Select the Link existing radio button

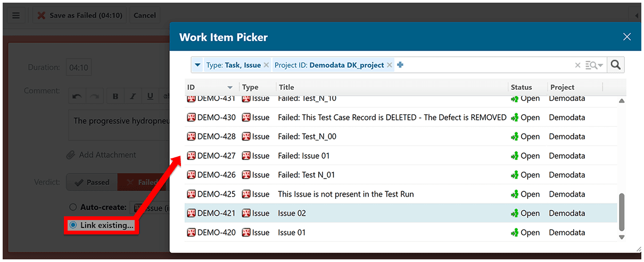(x=73, y=225)
